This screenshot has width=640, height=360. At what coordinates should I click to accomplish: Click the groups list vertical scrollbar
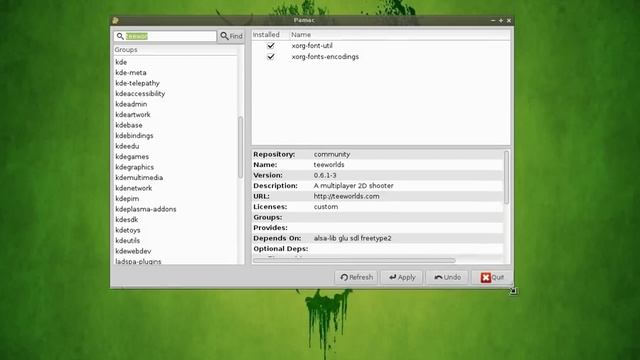pos(240,147)
